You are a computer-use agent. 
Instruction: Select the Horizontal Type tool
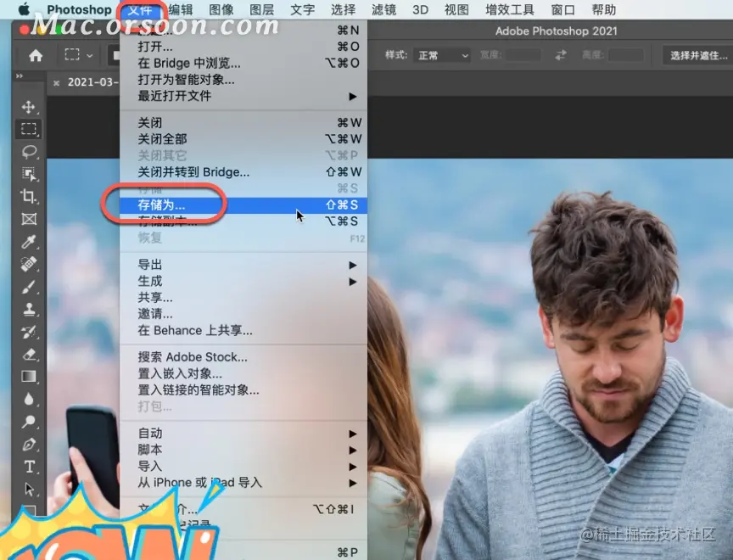[x=29, y=467]
